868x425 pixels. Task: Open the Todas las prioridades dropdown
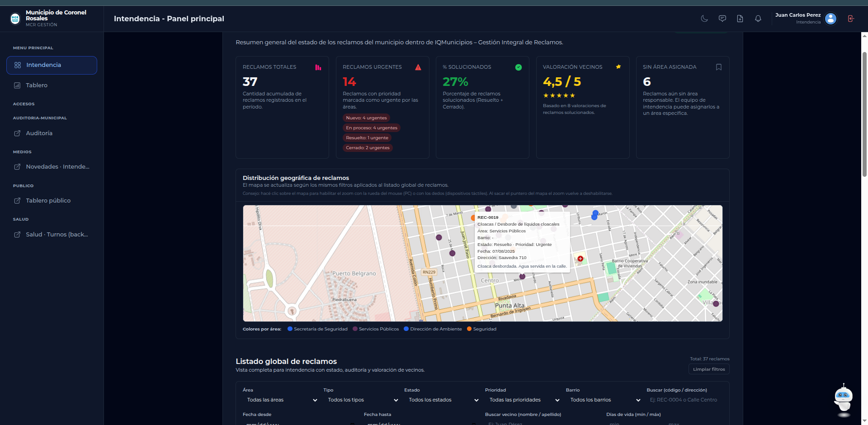pos(522,400)
